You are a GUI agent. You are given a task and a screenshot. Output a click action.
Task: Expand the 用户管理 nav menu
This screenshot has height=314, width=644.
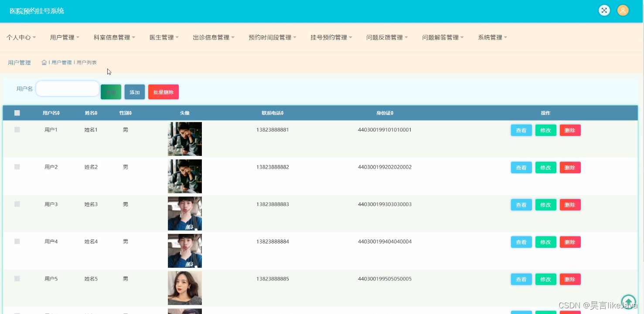pos(65,37)
